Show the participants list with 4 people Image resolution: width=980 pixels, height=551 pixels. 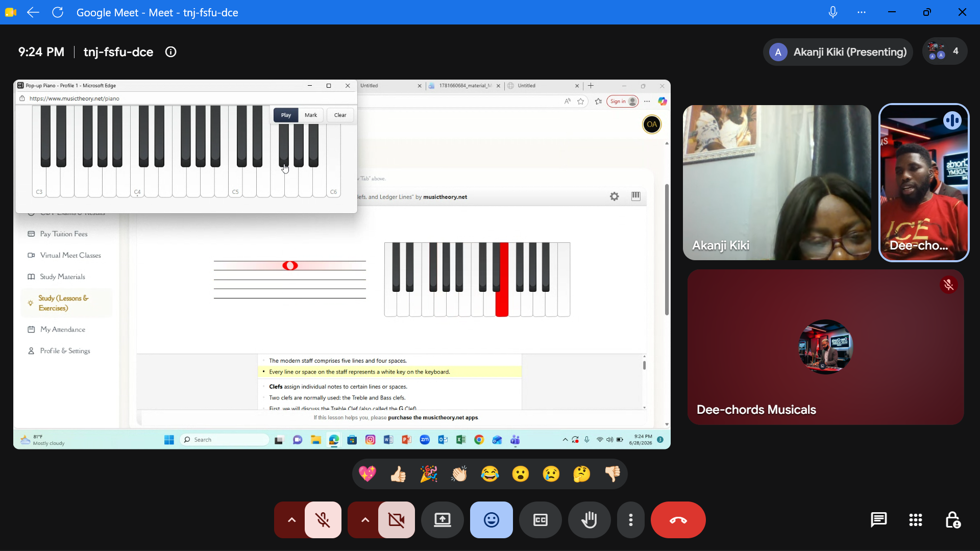click(x=944, y=52)
